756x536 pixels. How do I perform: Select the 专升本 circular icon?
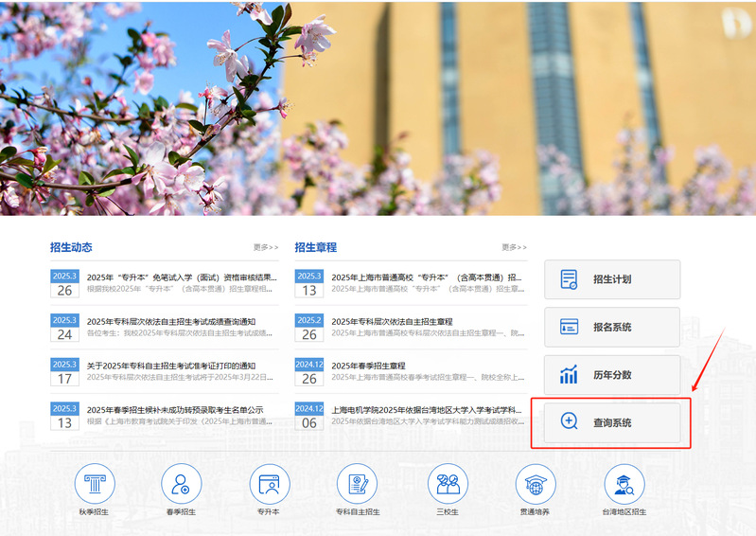tap(270, 484)
